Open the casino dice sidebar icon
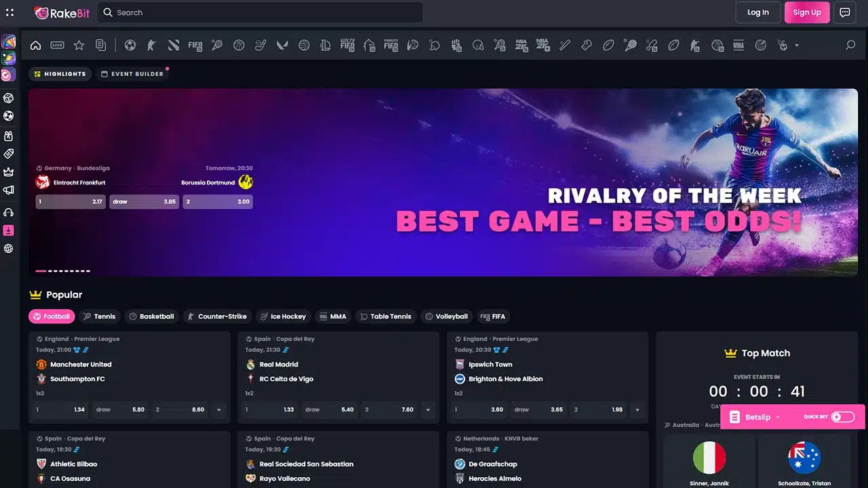The height and width of the screenshot is (488, 868). (x=8, y=99)
